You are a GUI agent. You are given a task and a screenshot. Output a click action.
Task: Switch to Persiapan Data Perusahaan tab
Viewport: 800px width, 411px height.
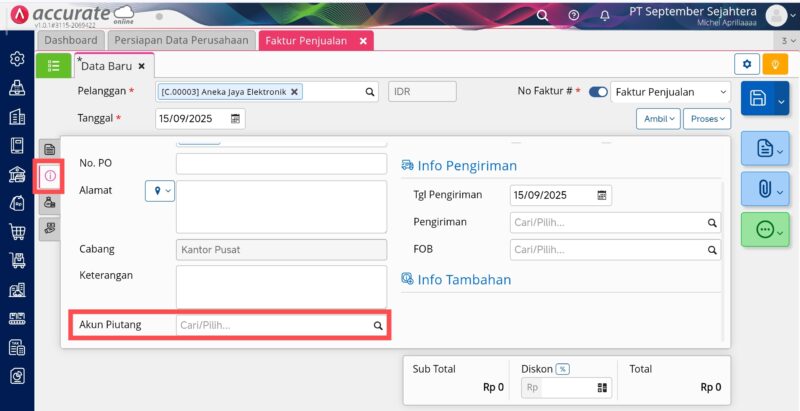coord(181,40)
